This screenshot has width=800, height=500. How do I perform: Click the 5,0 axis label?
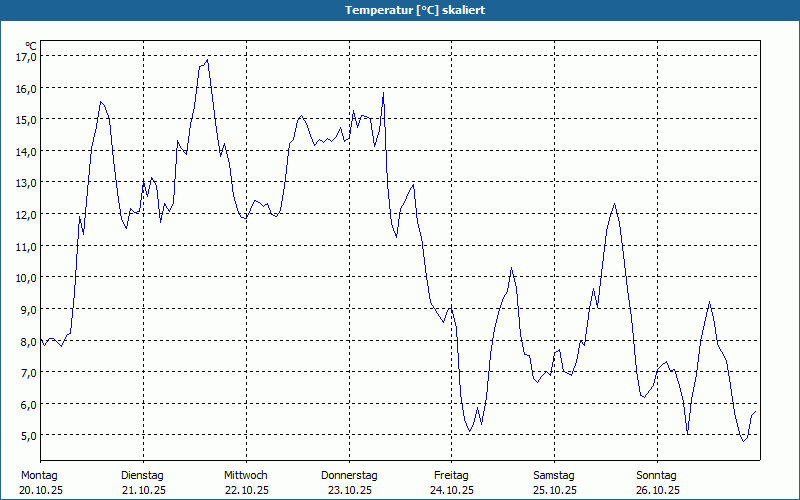[29, 435]
